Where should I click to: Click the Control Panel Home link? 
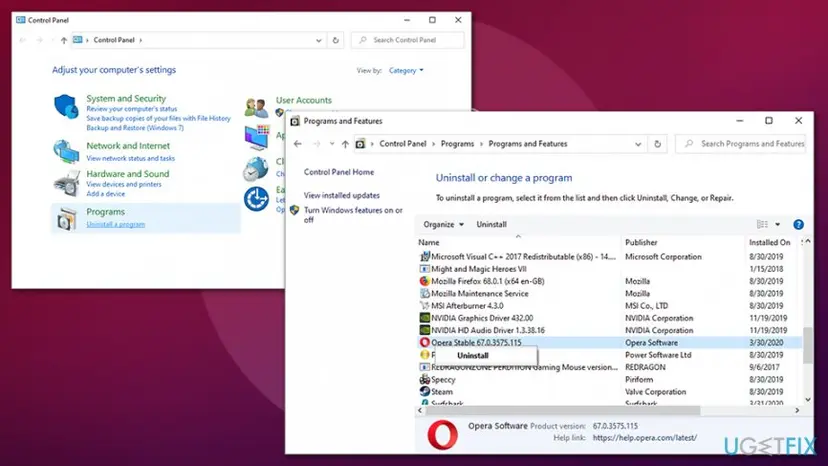[338, 172]
